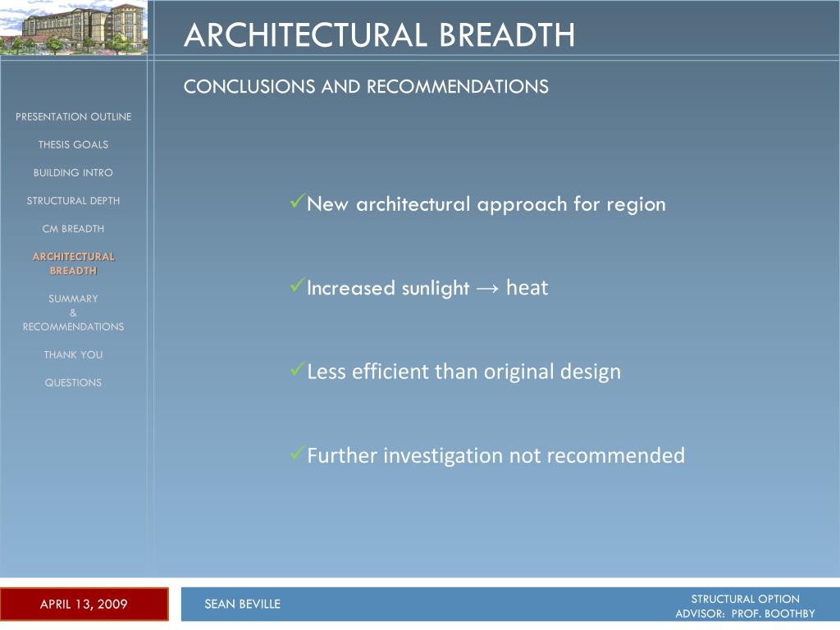This screenshot has width=840, height=630.
Task: Select highlighted Architectural Breadth sidebar item
Action: click(x=73, y=263)
